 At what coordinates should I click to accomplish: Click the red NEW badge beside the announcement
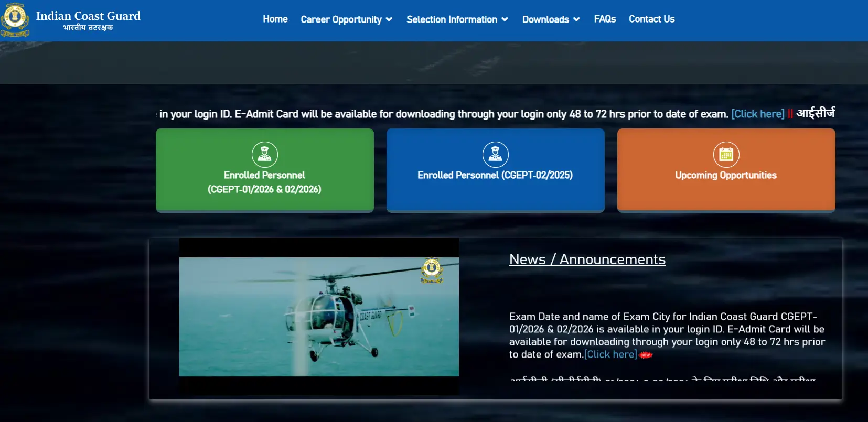tap(646, 355)
